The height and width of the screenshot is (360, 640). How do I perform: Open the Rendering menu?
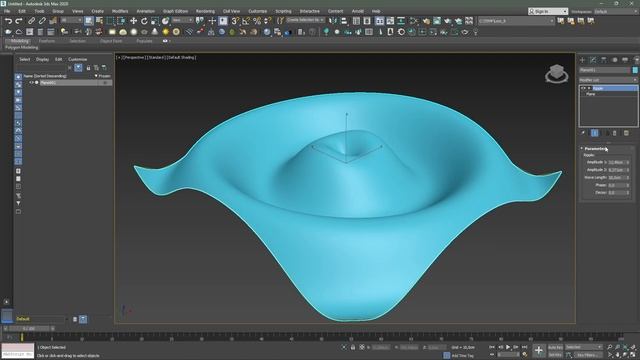click(x=205, y=11)
